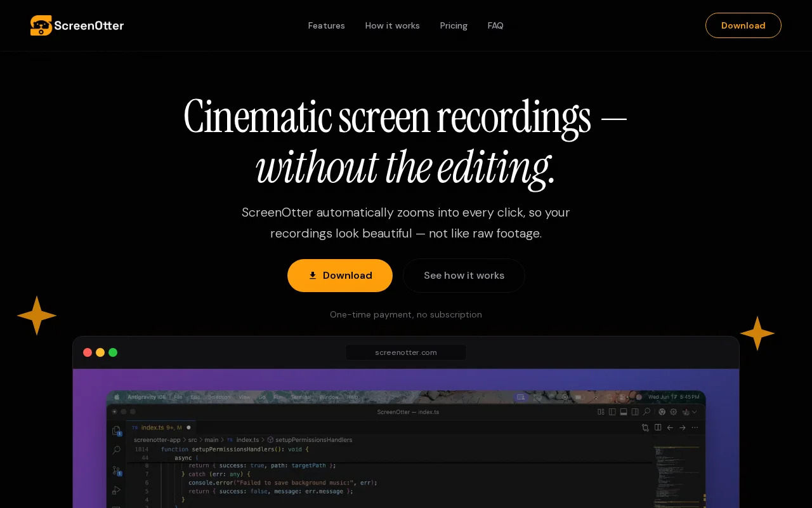Toggle bottom panel icon in IDE preview
This screenshot has height=508, width=812.
coord(624,412)
